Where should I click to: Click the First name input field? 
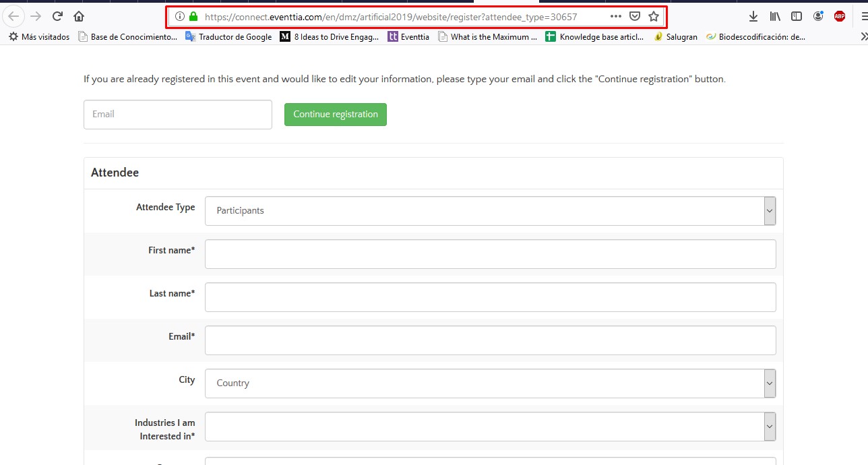(x=490, y=254)
